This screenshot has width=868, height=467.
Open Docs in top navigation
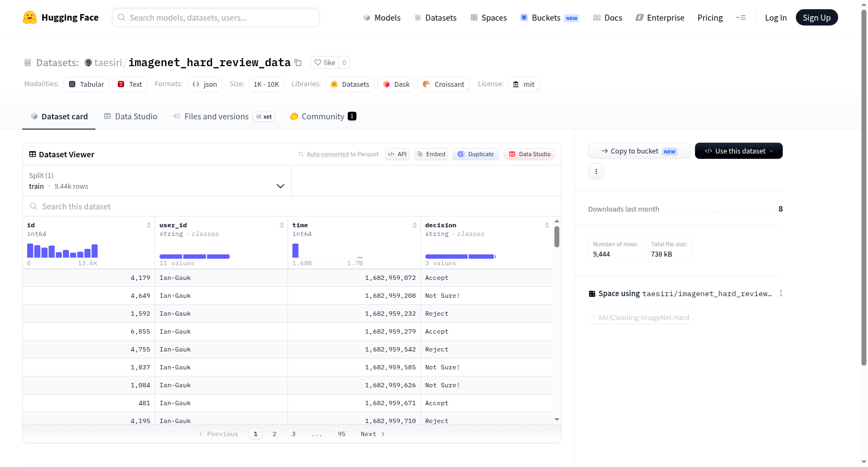click(608, 17)
